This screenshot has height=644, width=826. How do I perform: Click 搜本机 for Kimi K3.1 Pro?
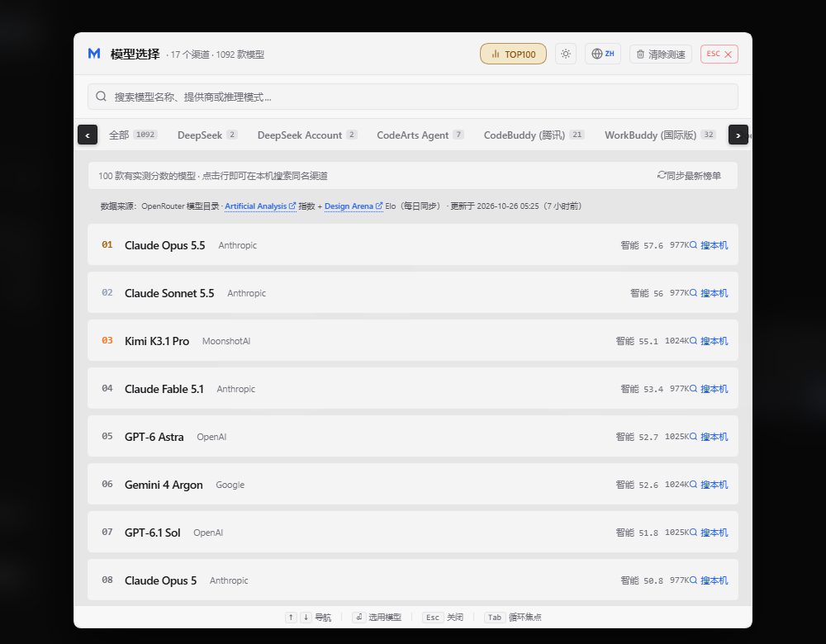(x=709, y=341)
